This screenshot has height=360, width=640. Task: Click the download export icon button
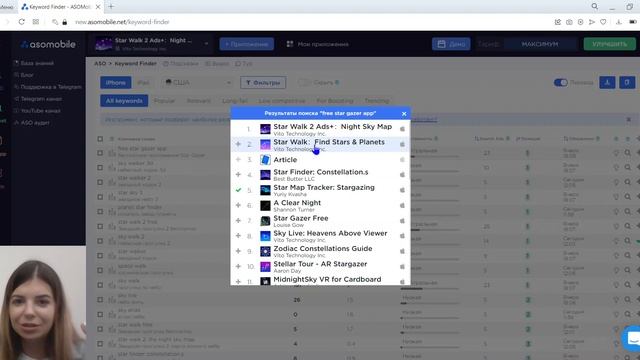pos(607,82)
